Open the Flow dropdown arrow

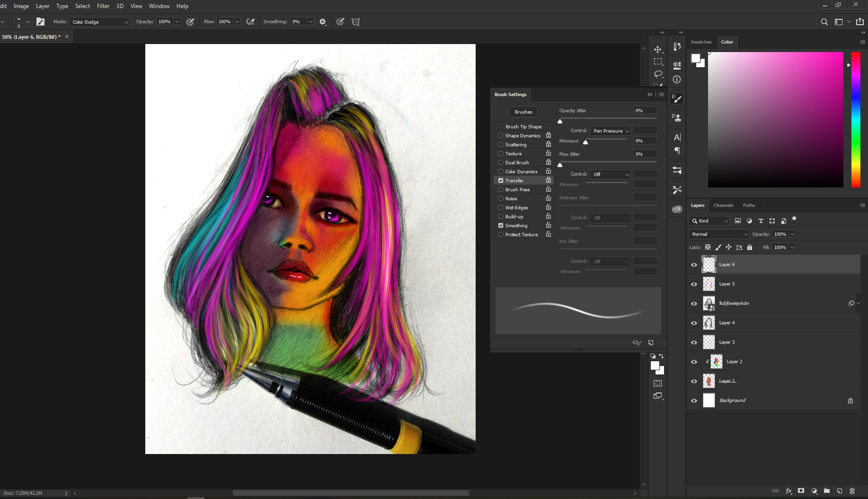click(x=237, y=22)
